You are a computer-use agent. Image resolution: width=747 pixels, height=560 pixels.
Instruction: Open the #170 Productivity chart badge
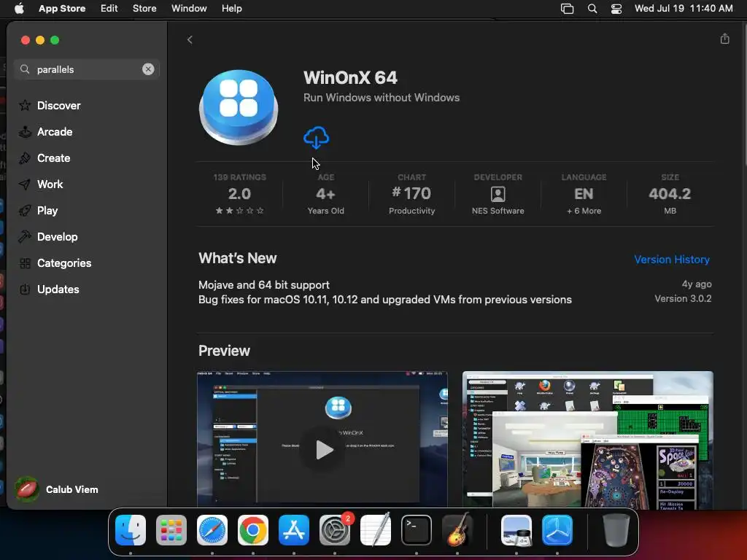(411, 195)
